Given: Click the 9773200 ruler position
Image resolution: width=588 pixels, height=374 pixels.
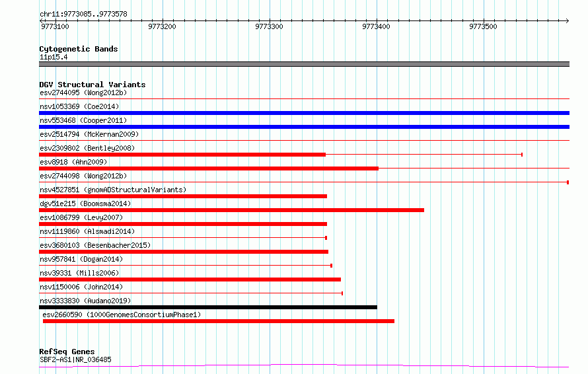Looking at the screenshot, I should click(162, 26).
